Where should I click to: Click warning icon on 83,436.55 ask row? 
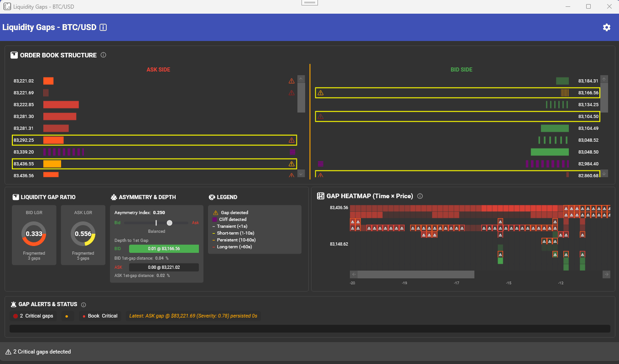291,164
